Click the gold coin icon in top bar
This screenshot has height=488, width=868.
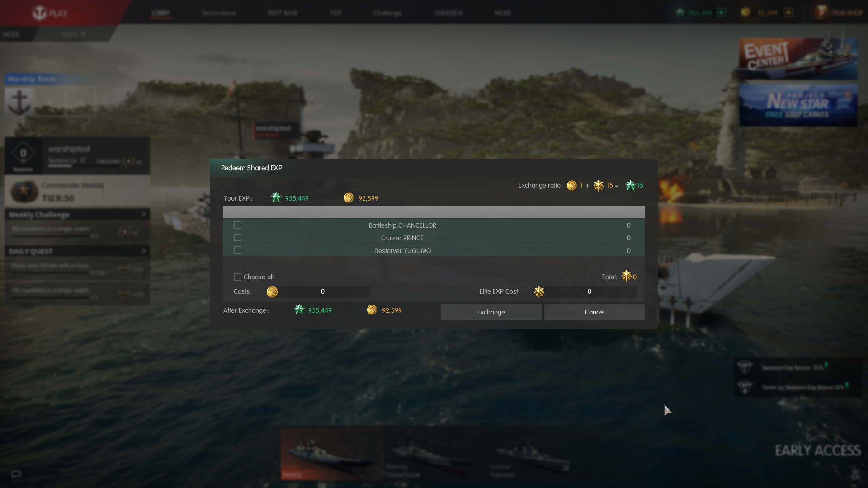(x=745, y=12)
